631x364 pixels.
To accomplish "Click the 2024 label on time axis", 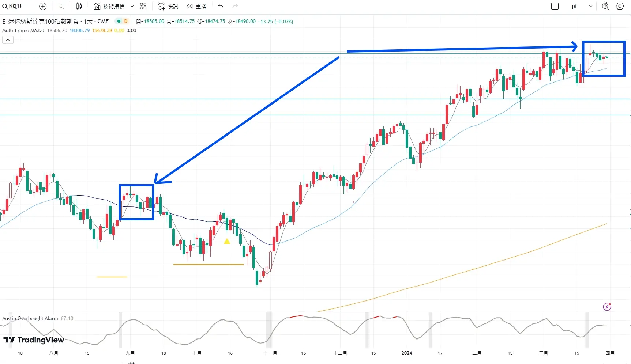I will (407, 353).
